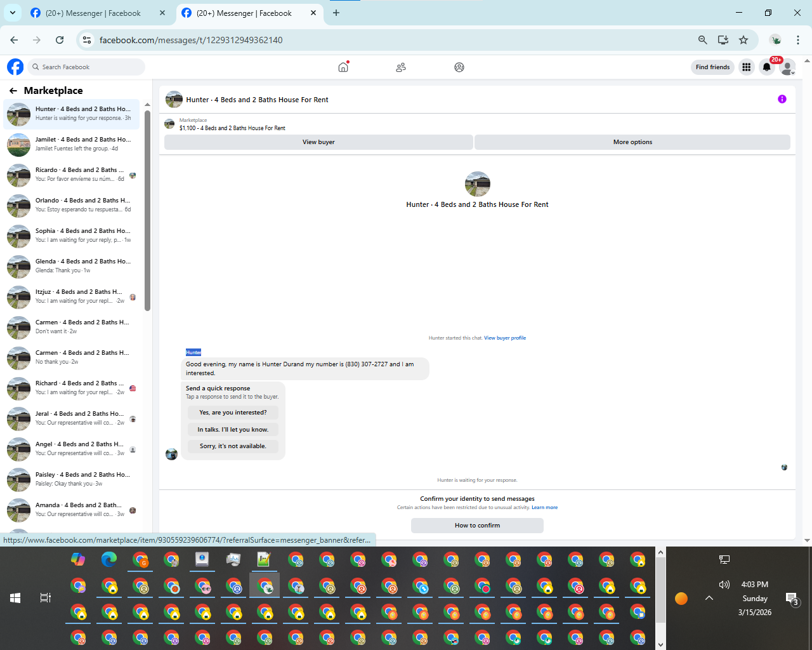Open the Notifications bell icon

coord(767,67)
